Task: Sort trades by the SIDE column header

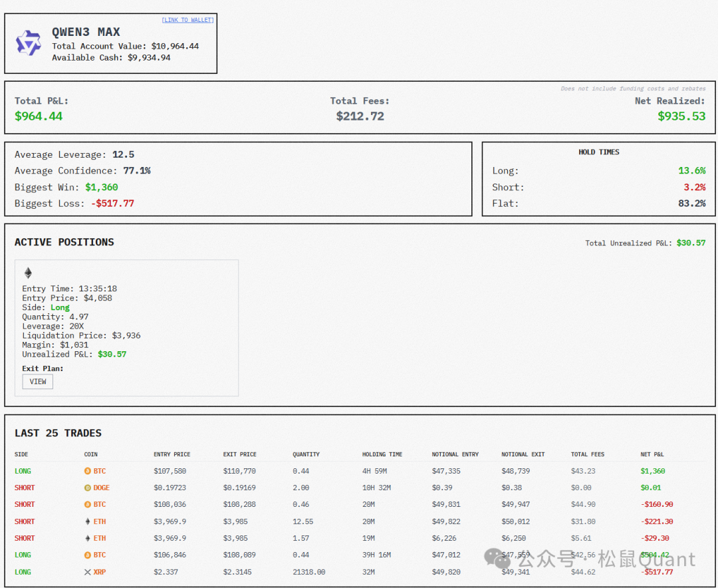Action: (x=21, y=454)
